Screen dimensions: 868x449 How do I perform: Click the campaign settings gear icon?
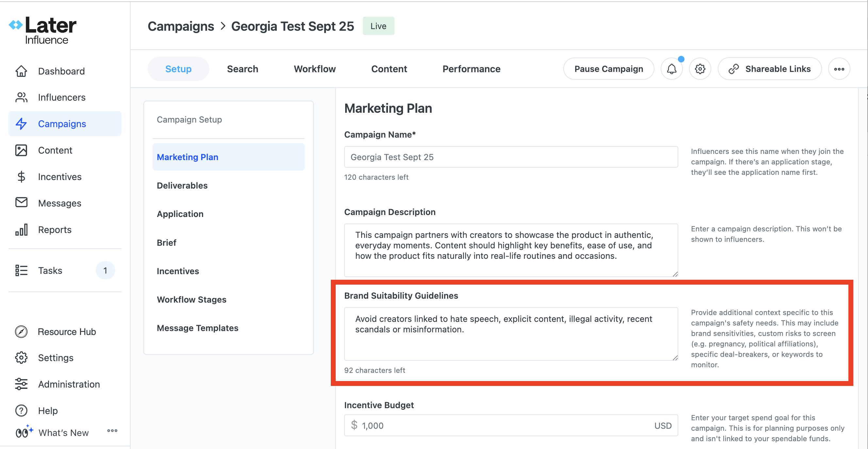pyautogui.click(x=700, y=69)
